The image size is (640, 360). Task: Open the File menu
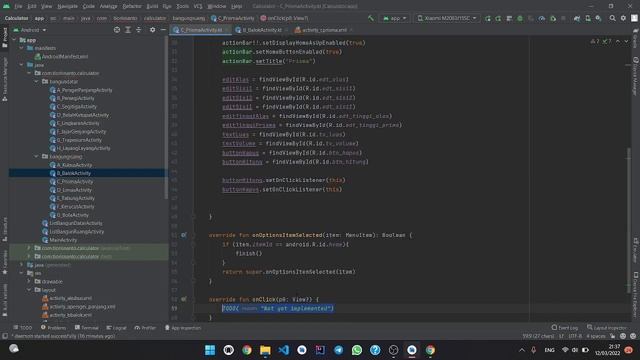pyautogui.click(x=18, y=6)
